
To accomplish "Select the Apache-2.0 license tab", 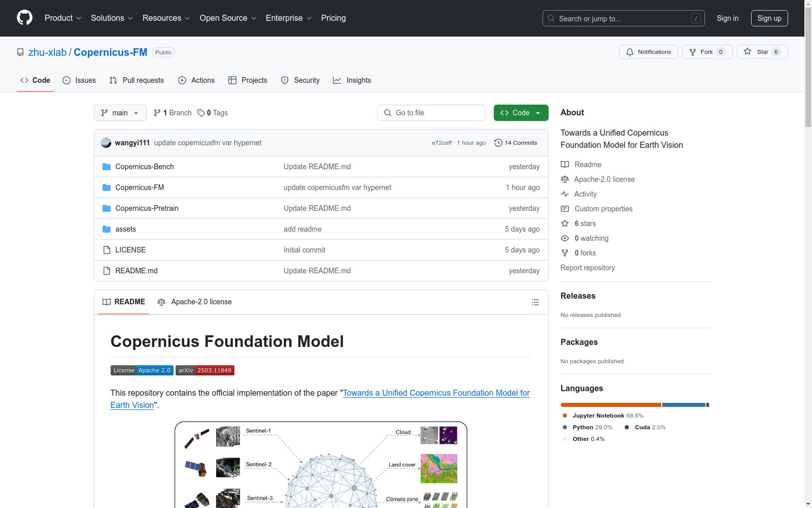I will (195, 302).
